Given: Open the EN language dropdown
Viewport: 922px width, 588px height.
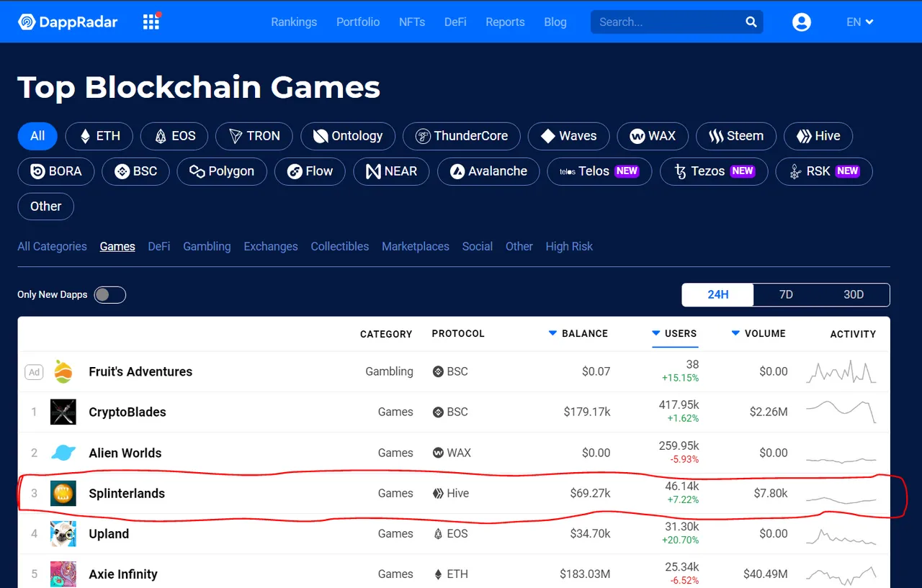Looking at the screenshot, I should coord(860,22).
